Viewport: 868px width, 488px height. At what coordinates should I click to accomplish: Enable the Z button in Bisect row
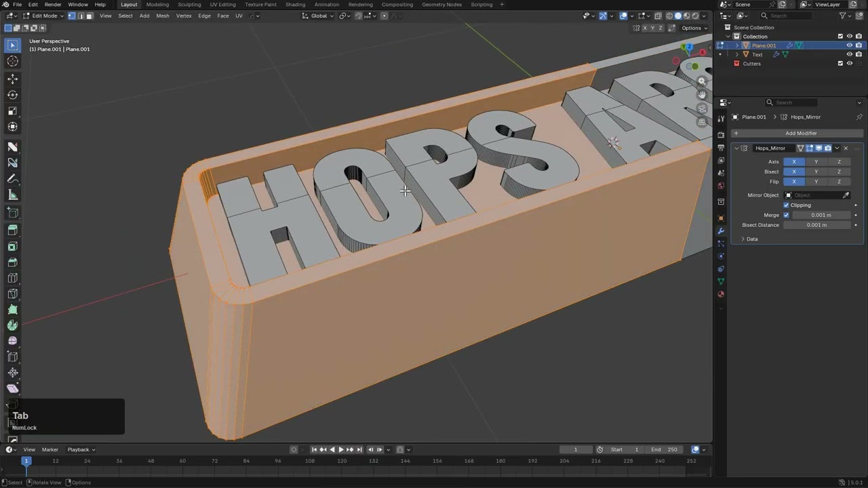(x=839, y=172)
